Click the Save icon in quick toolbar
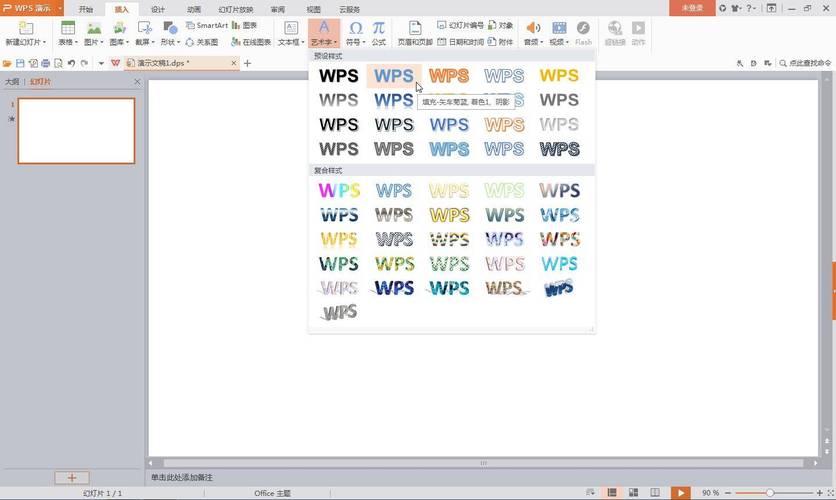This screenshot has height=500, width=836. pos(20,63)
